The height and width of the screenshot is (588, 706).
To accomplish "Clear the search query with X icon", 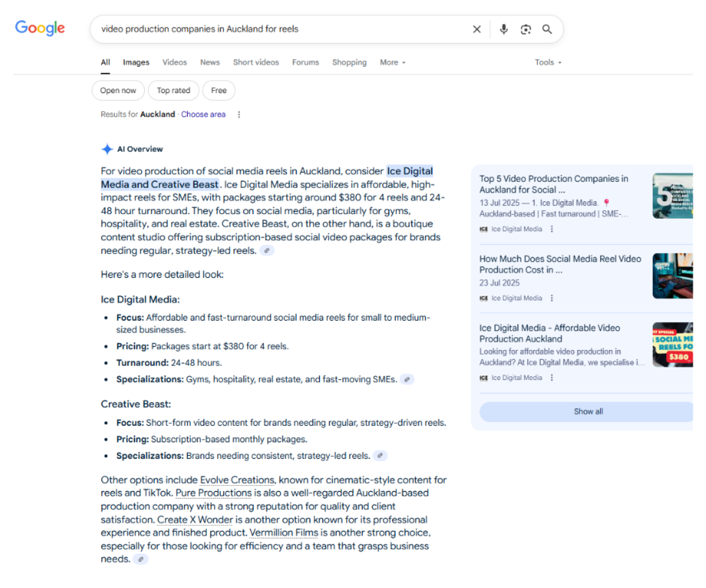I will pos(477,29).
